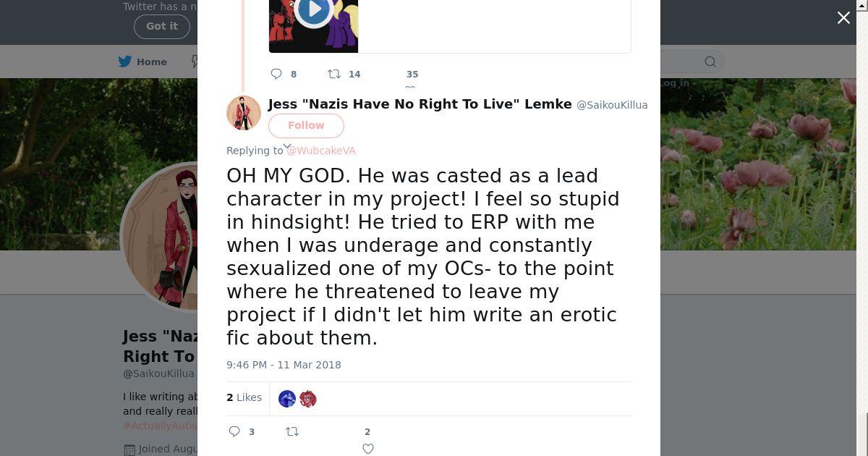The image size is (868, 456).
Task: Play the video in the parent tweet
Action: [313, 10]
